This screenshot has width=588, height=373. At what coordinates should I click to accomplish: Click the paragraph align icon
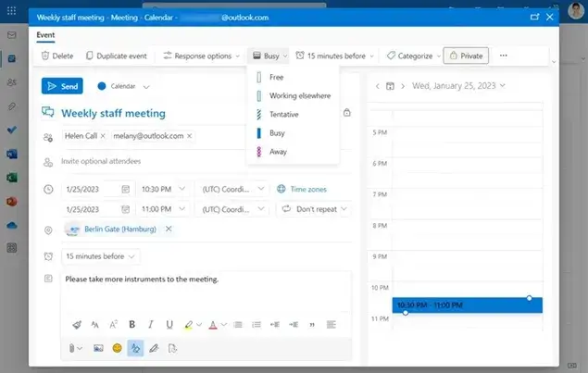pos(332,325)
